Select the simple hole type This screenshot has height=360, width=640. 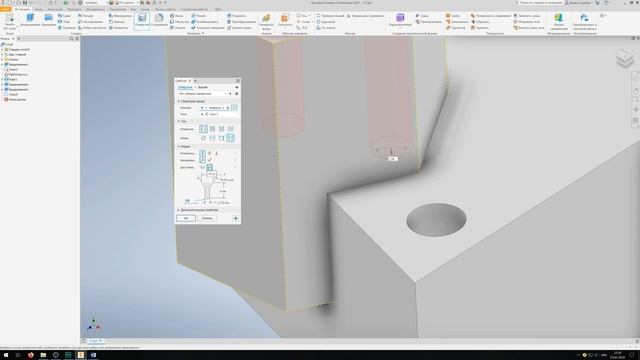(x=203, y=129)
